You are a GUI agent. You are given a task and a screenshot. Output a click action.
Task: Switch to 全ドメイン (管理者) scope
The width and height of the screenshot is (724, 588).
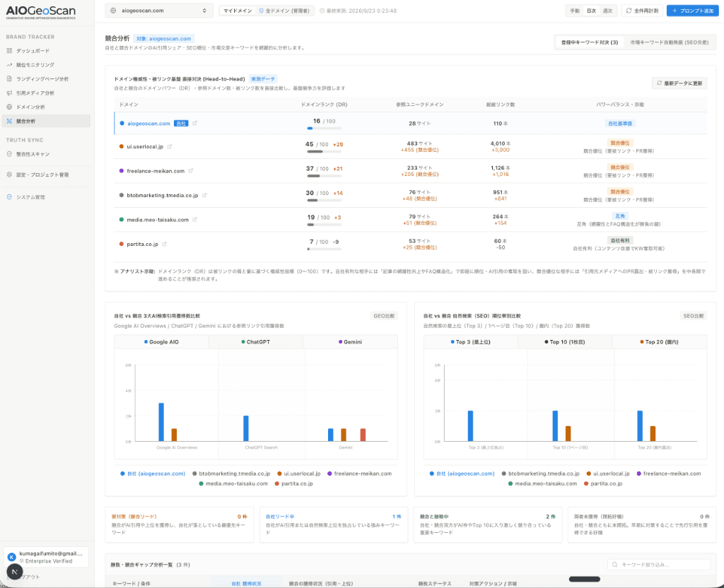coord(284,11)
